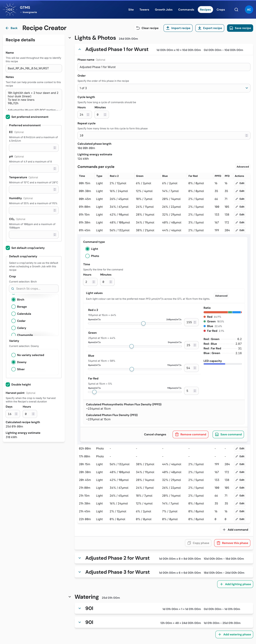The height and width of the screenshot is (644, 256).
Task: Select Silver variety radio button
Action: pos(14,369)
